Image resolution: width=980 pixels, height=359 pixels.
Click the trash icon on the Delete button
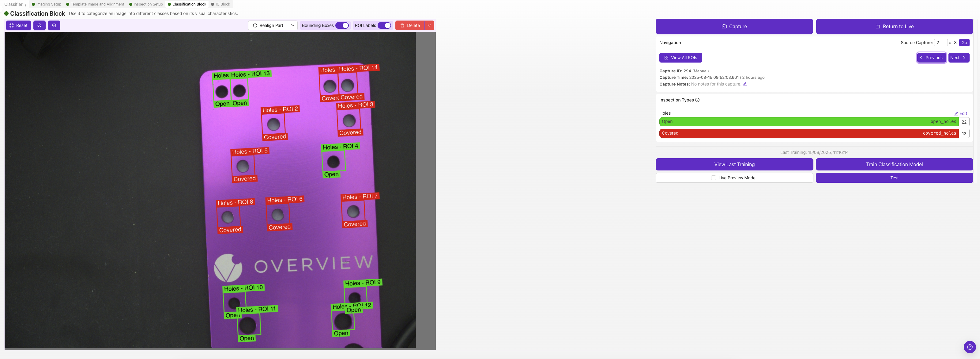(x=402, y=25)
